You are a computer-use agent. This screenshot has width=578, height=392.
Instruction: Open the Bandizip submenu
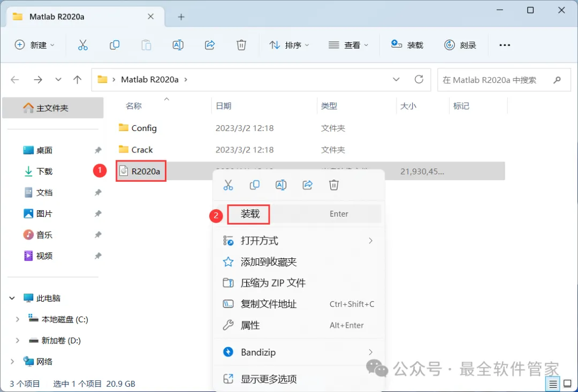click(299, 352)
